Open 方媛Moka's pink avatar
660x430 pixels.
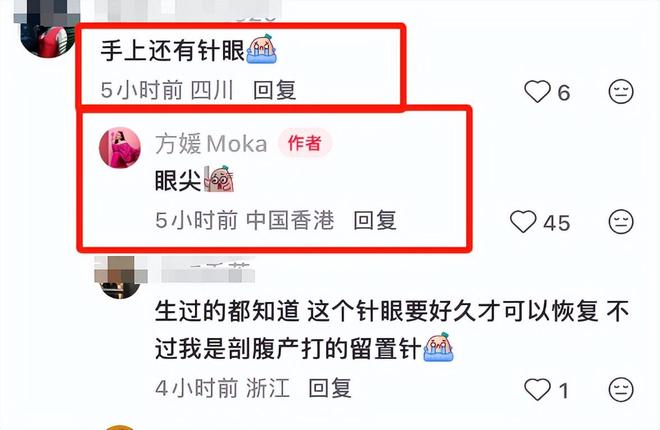(x=120, y=148)
